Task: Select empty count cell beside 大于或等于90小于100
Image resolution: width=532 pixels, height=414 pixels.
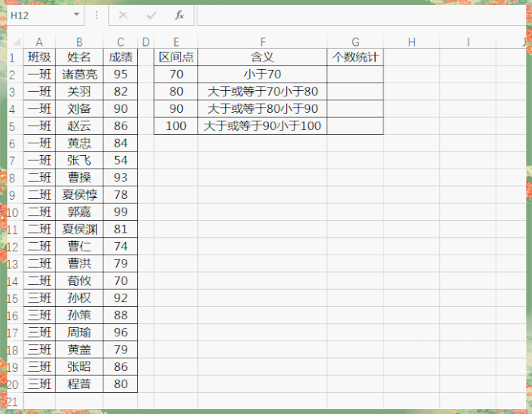Action: 356,126
